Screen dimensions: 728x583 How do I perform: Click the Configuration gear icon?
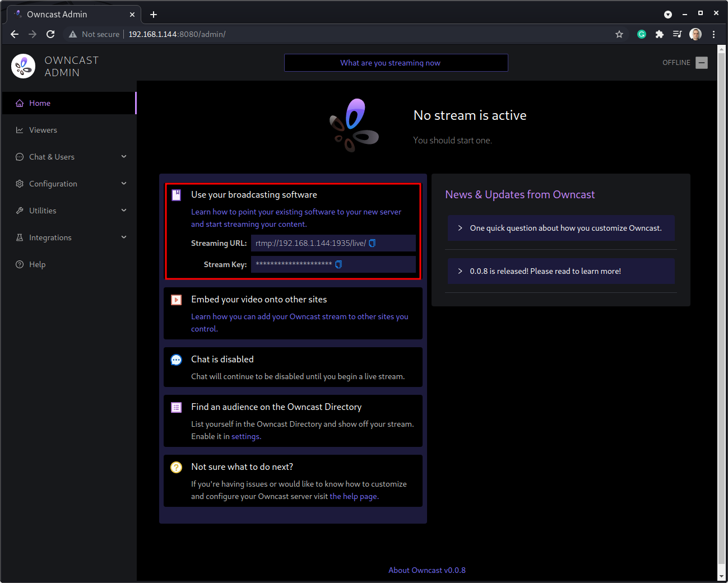20,184
